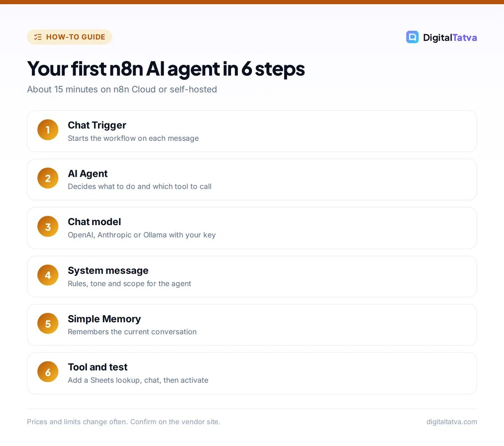Viewport: 504px width, 446px height.
Task: Click the DigitalTatva brand name
Action: 450,37
